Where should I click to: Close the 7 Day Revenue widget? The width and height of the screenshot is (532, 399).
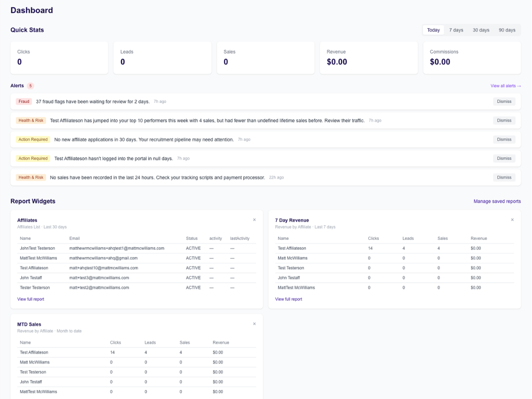(512, 220)
